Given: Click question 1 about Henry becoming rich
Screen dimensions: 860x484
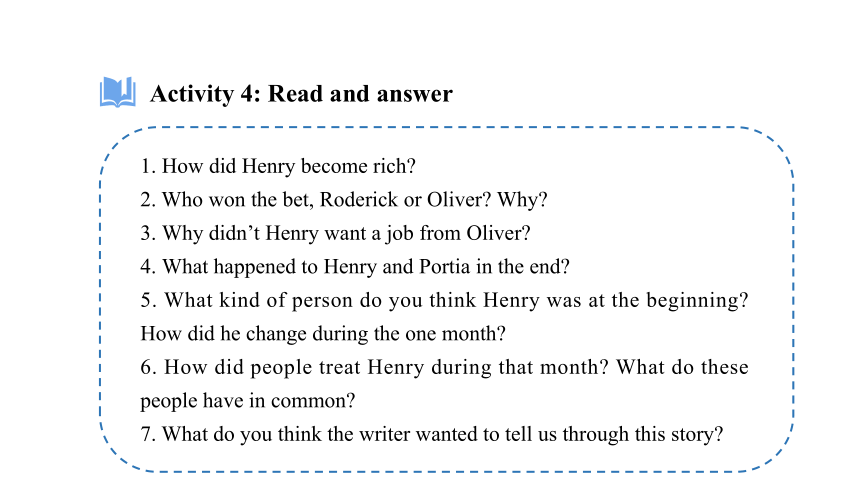Looking at the screenshot, I should tap(278, 166).
